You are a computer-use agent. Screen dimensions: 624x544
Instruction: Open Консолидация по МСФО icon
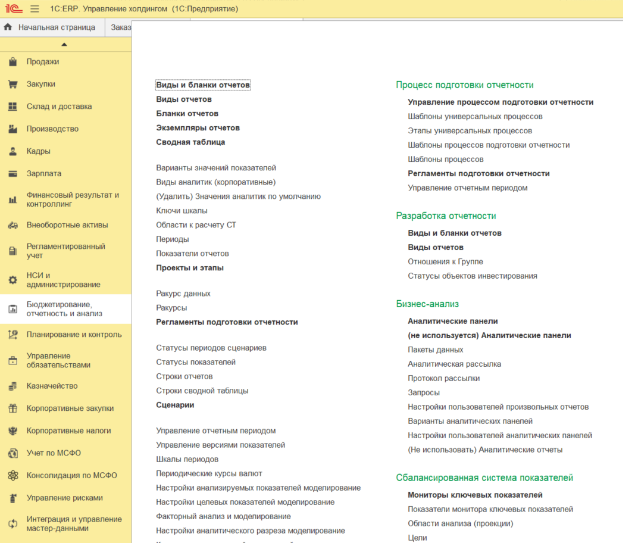13,476
